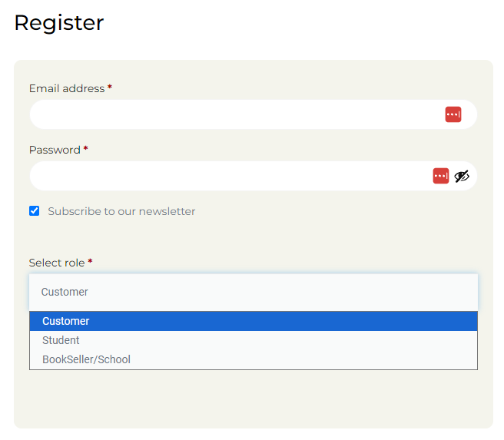Show password using the crossed-eye icon
The height and width of the screenshot is (440, 504).
(x=462, y=176)
